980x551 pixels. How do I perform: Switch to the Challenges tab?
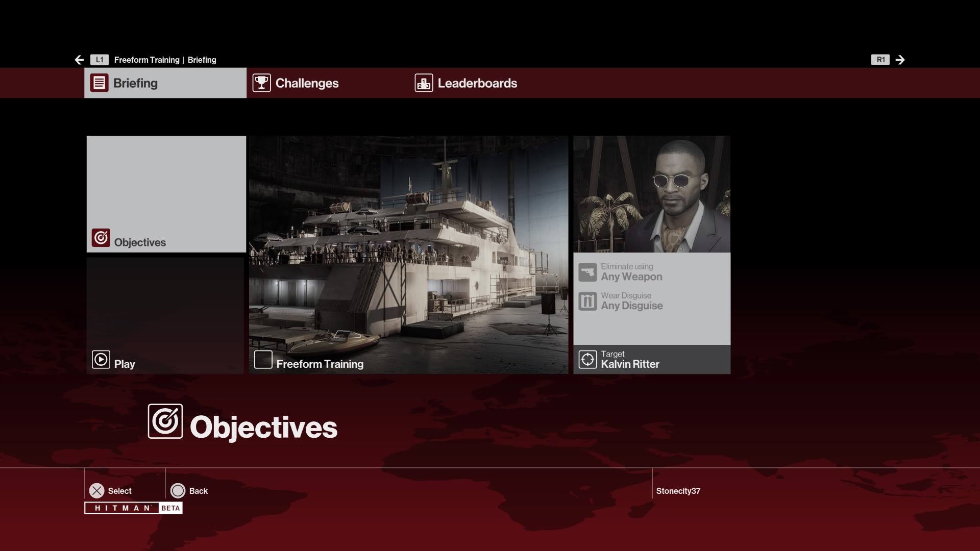(327, 83)
